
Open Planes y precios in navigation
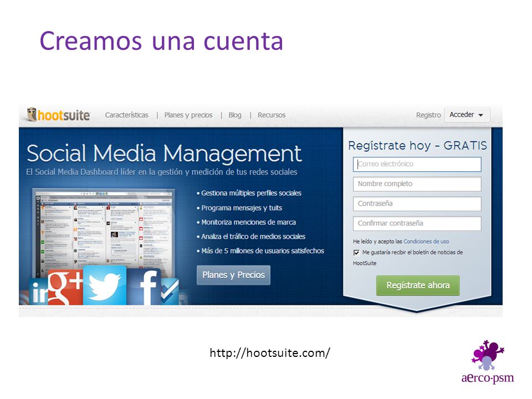click(x=188, y=115)
